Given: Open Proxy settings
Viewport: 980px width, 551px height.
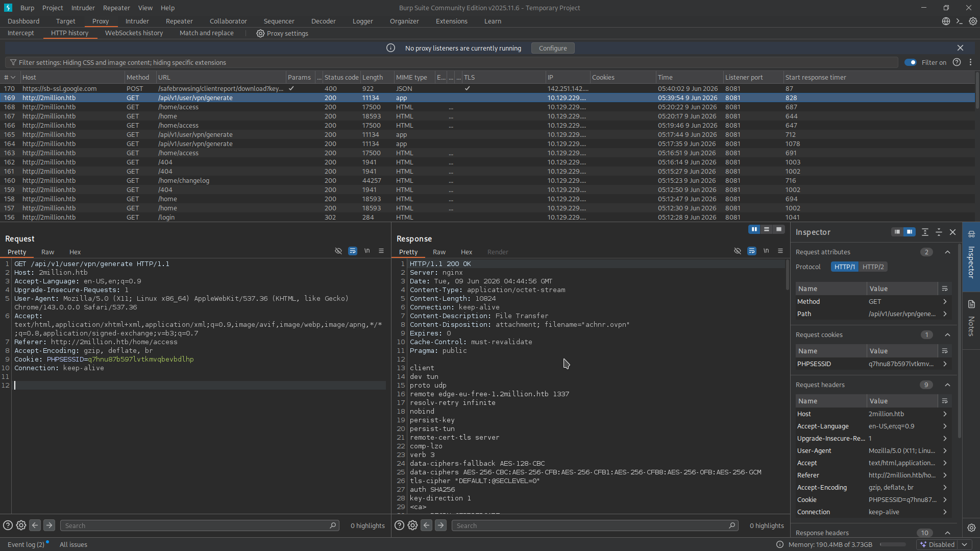Looking at the screenshot, I should coord(282,33).
